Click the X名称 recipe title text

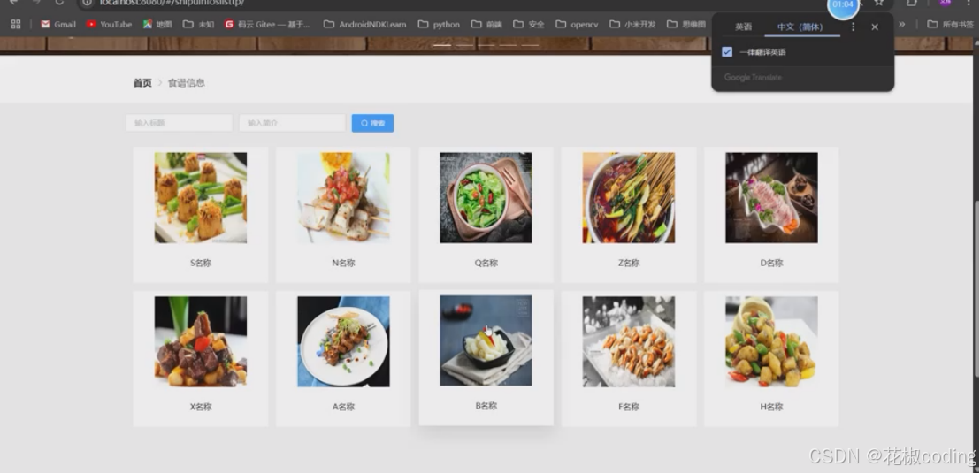[201, 407]
